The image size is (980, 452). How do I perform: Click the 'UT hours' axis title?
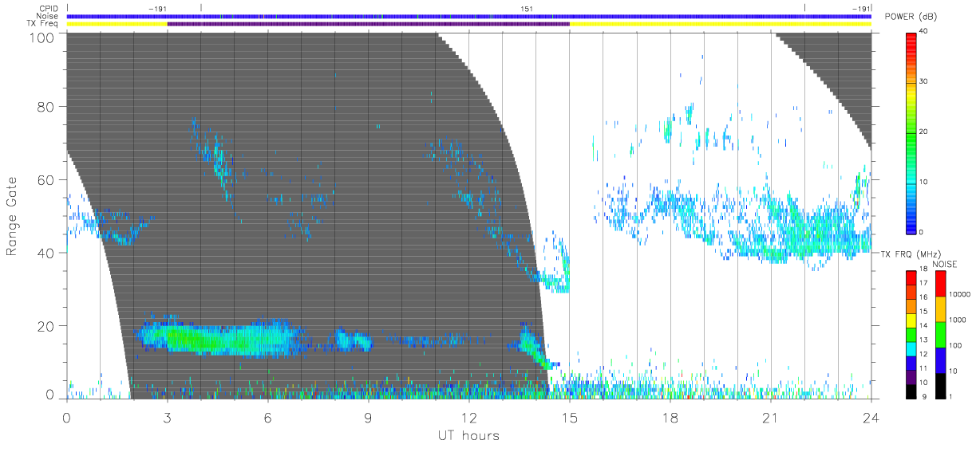468,436
